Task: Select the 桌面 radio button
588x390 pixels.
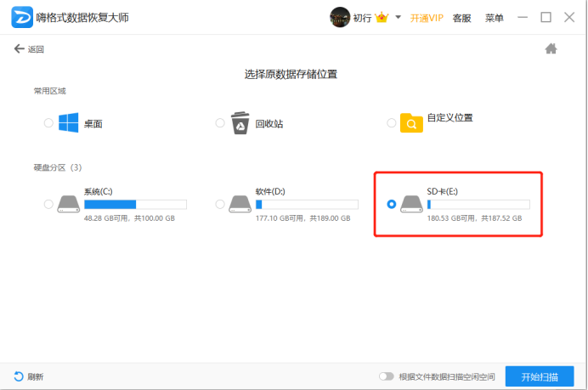Action: (x=48, y=122)
